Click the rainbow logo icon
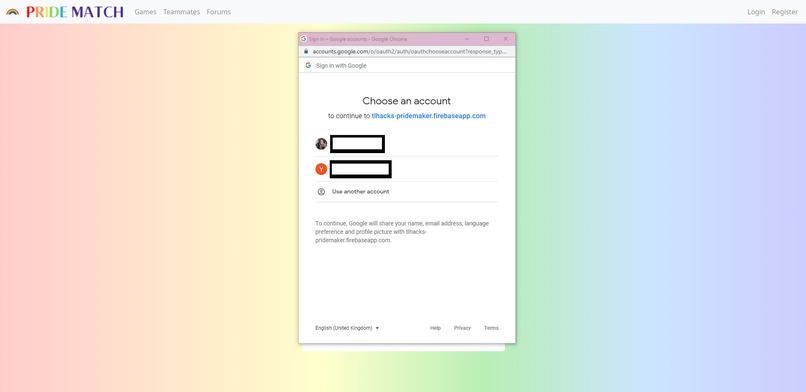806x392 pixels. pos(13,12)
